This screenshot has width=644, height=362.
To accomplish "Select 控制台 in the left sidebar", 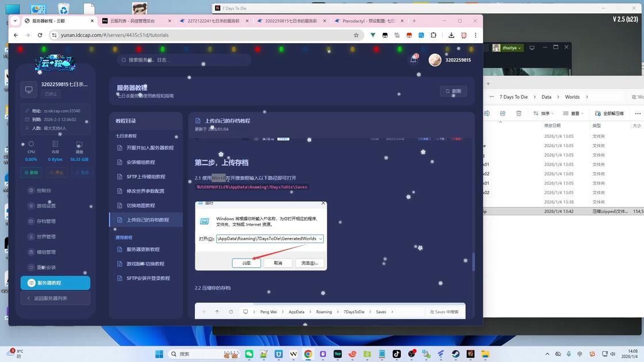I will pos(44,190).
